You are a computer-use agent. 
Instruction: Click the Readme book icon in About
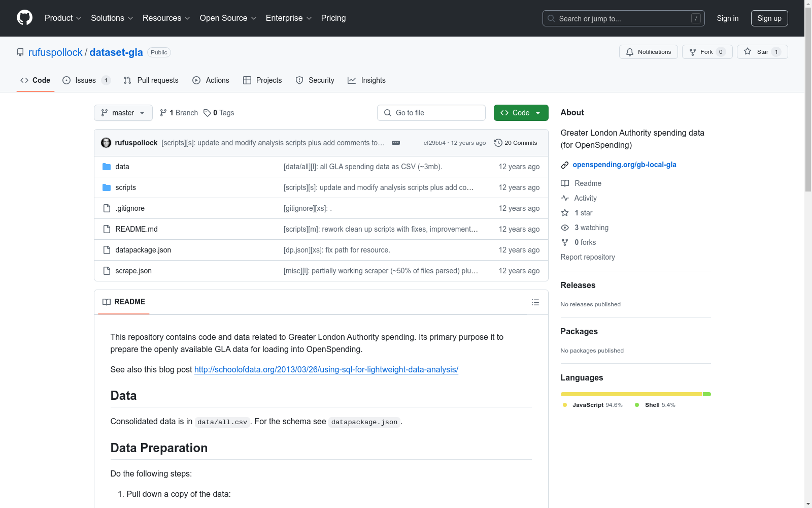point(565,183)
